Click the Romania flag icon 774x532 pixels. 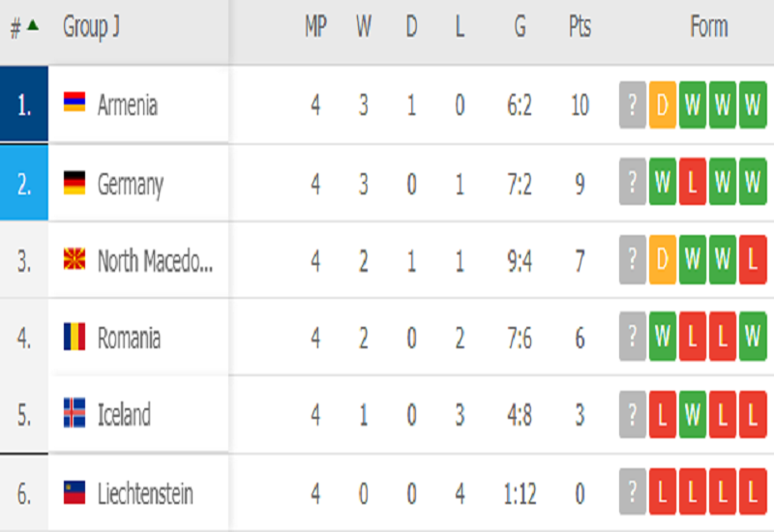(74, 338)
